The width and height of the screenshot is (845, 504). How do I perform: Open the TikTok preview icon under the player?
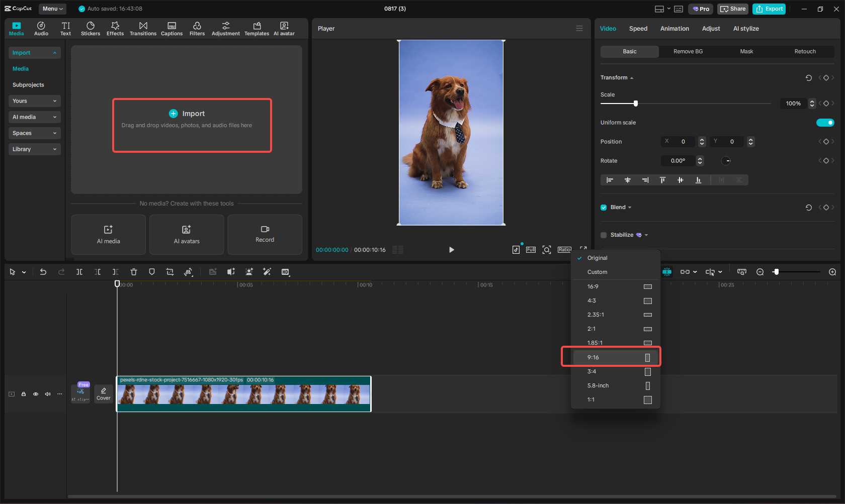pos(516,249)
